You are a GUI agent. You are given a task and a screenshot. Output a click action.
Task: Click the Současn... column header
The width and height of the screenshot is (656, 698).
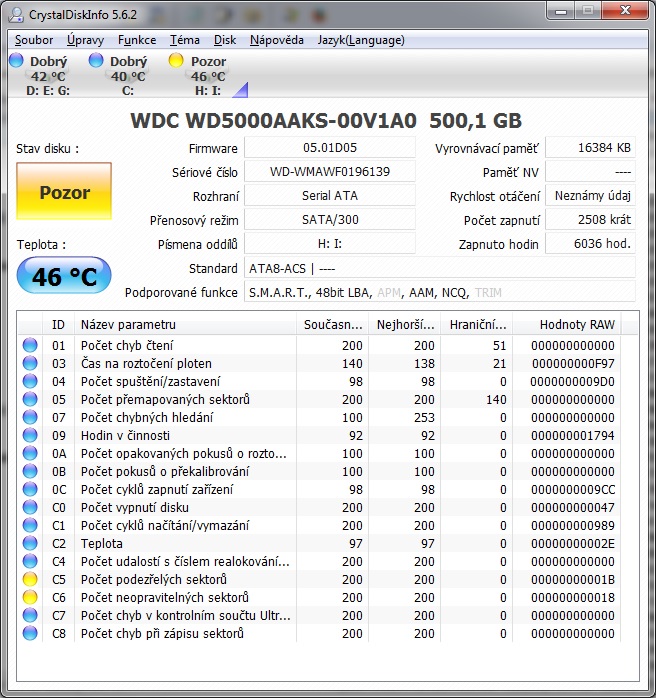pos(332,325)
